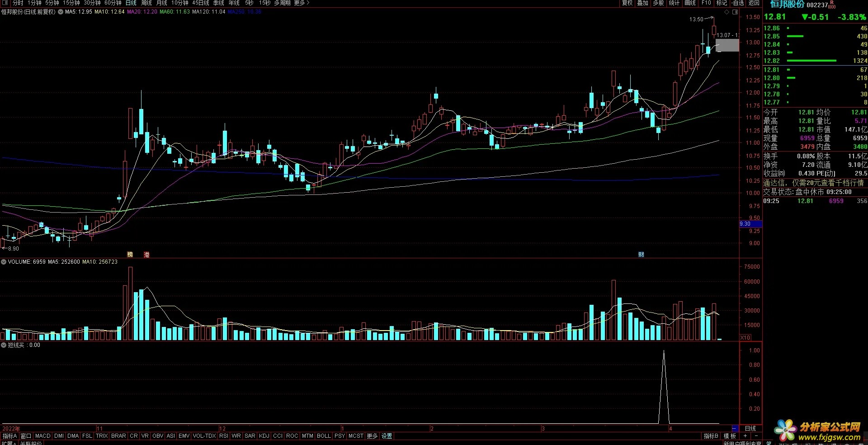Click the 返回 button

[754, 3]
